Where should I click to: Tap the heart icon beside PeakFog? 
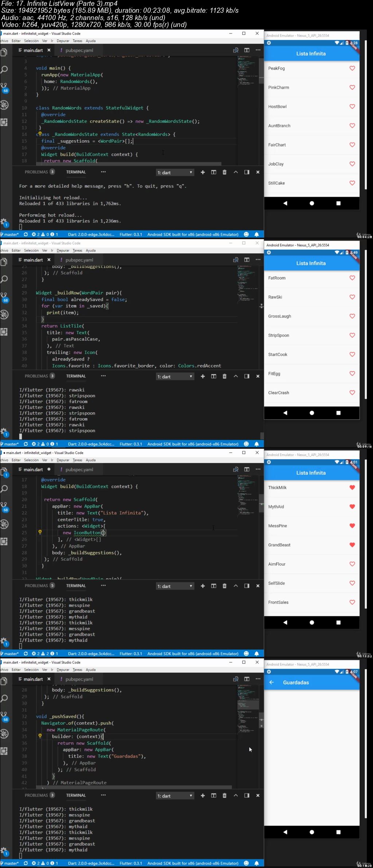click(352, 68)
